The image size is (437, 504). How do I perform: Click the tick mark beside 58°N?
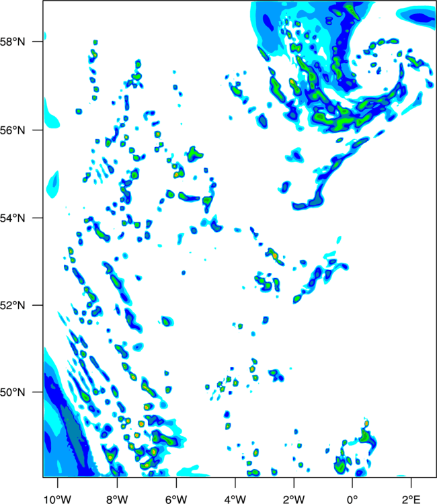pos(38,42)
